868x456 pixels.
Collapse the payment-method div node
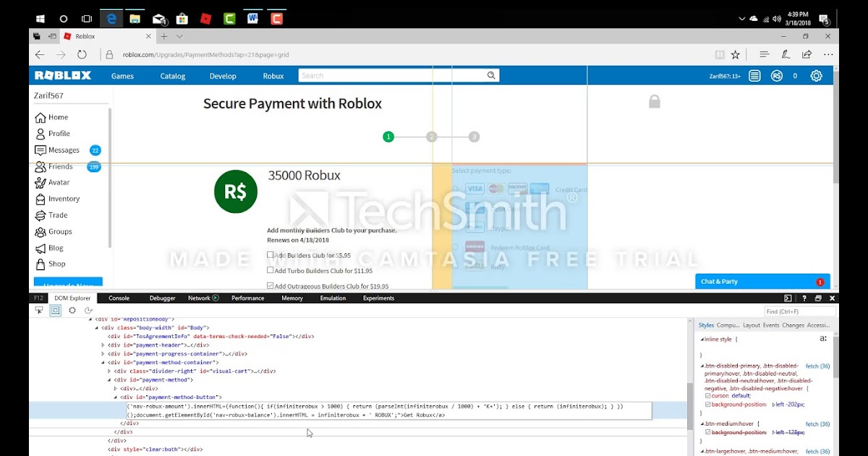[x=109, y=380]
